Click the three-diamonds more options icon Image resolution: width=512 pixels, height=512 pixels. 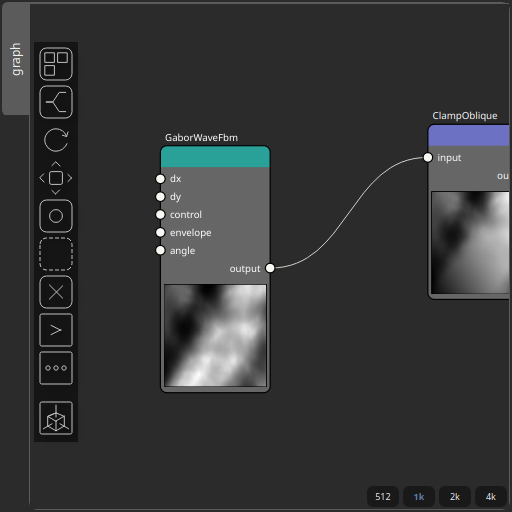56,368
